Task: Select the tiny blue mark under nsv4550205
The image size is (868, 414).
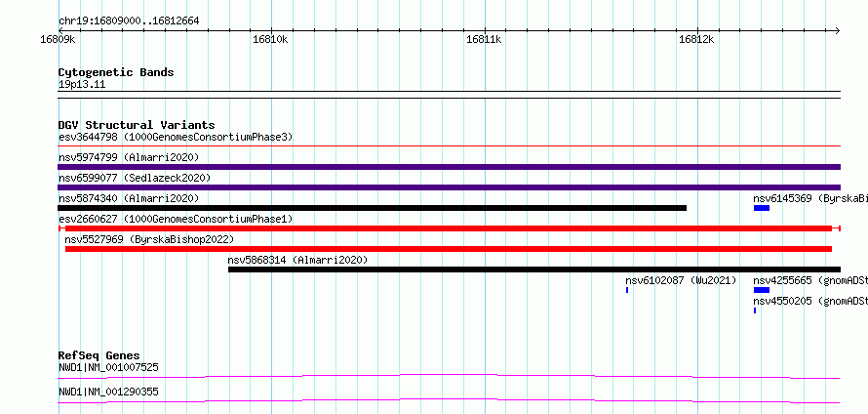Action: (755, 310)
